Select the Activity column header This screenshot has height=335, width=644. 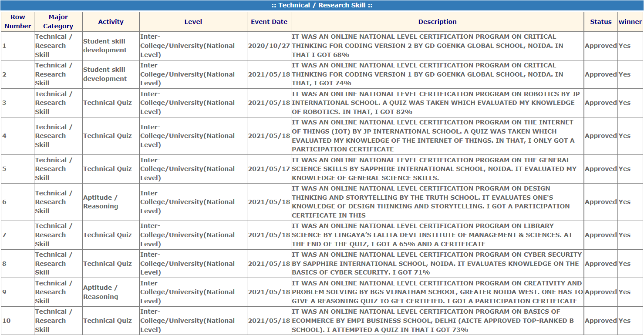[111, 22]
